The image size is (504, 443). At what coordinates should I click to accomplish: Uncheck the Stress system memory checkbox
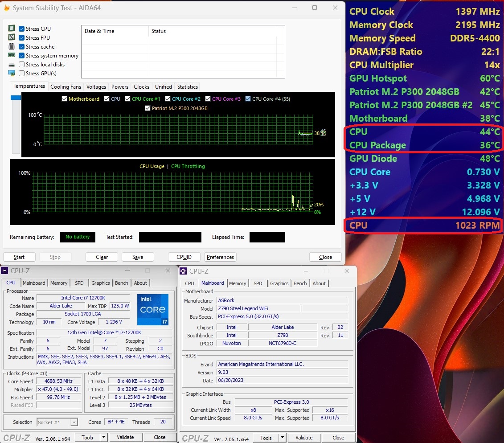tap(21, 55)
